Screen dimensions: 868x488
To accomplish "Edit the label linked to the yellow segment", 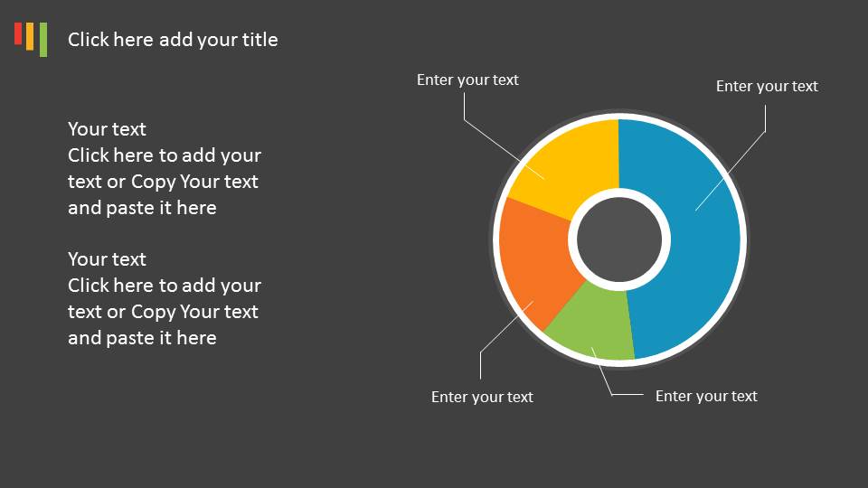I will coord(467,80).
